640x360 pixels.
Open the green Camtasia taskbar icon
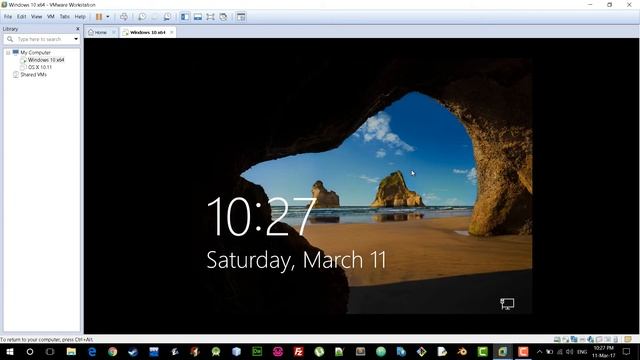pyautogui.click(x=482, y=351)
